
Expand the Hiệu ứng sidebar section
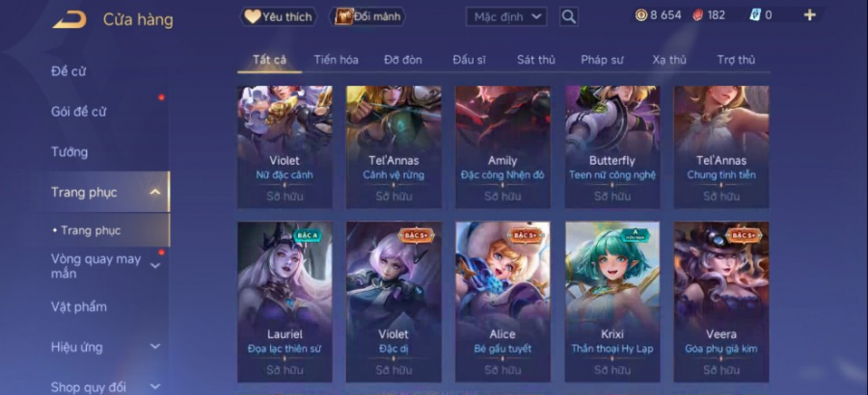point(155,347)
